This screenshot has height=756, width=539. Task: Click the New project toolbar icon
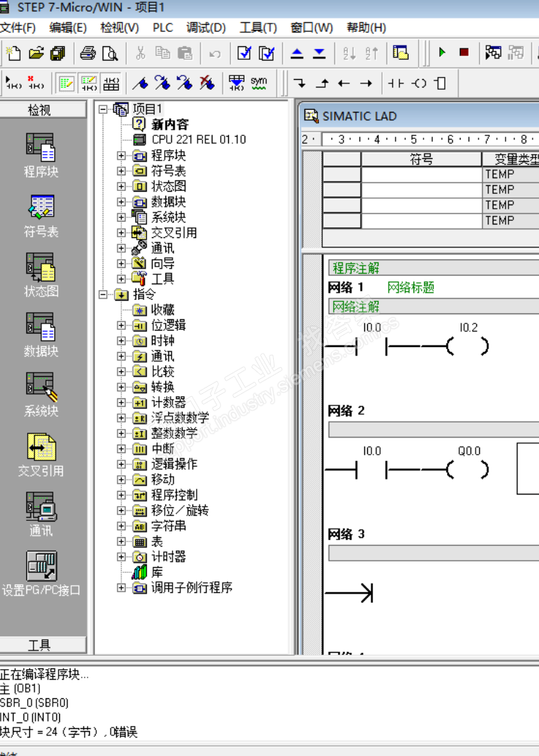tap(13, 53)
